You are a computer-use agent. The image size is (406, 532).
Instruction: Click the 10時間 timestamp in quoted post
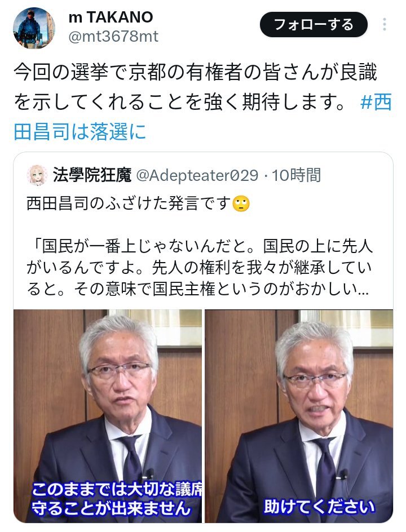(x=296, y=175)
